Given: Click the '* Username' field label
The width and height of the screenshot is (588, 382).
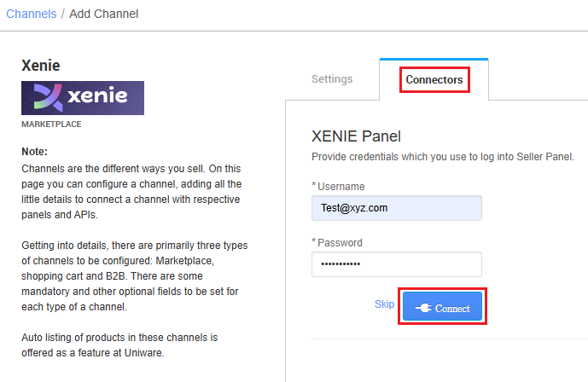Looking at the screenshot, I should [x=338, y=186].
